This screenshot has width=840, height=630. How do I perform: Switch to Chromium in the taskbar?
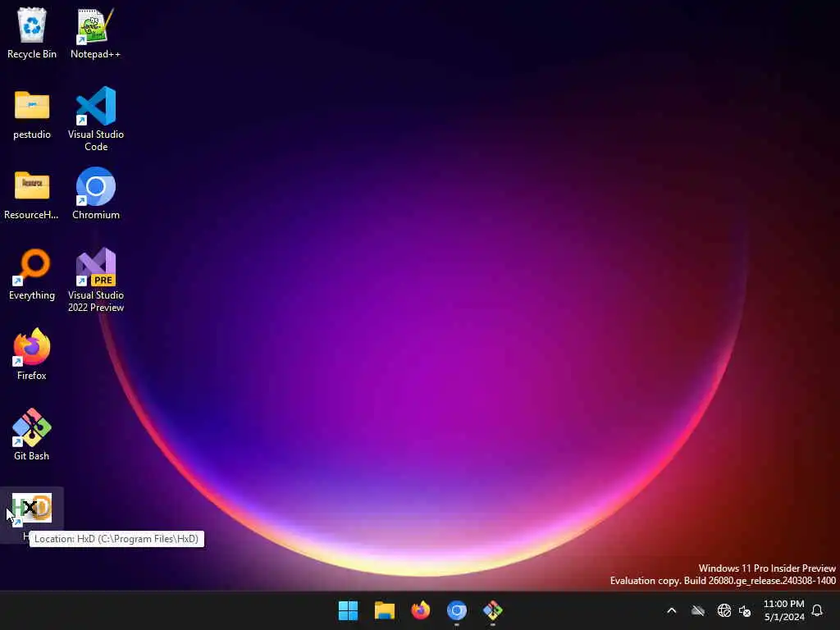coord(456,610)
